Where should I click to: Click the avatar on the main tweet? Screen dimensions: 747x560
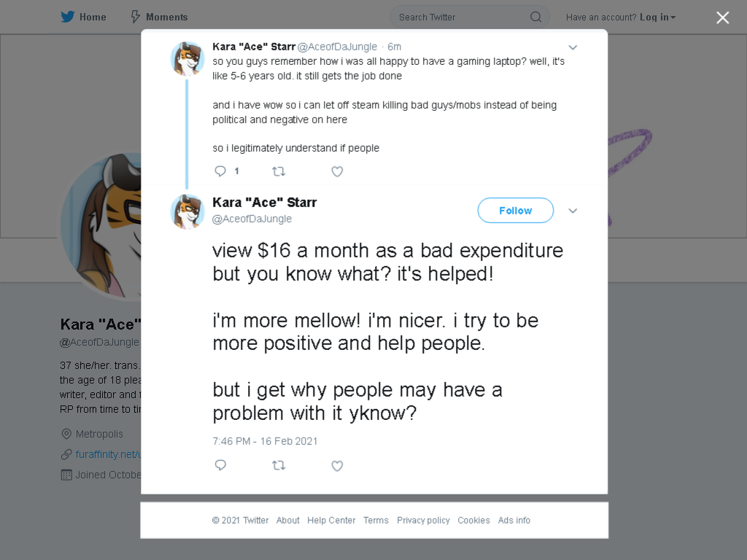(187, 211)
